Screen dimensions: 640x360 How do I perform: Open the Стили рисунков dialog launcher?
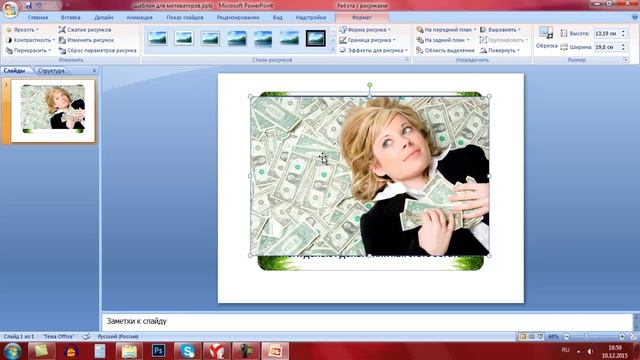pyautogui.click(x=407, y=60)
